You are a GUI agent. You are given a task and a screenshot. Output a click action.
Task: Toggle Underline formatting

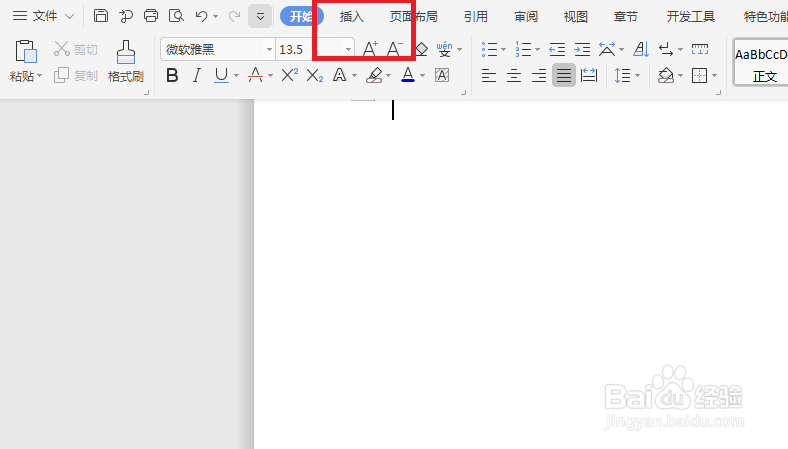pos(221,75)
